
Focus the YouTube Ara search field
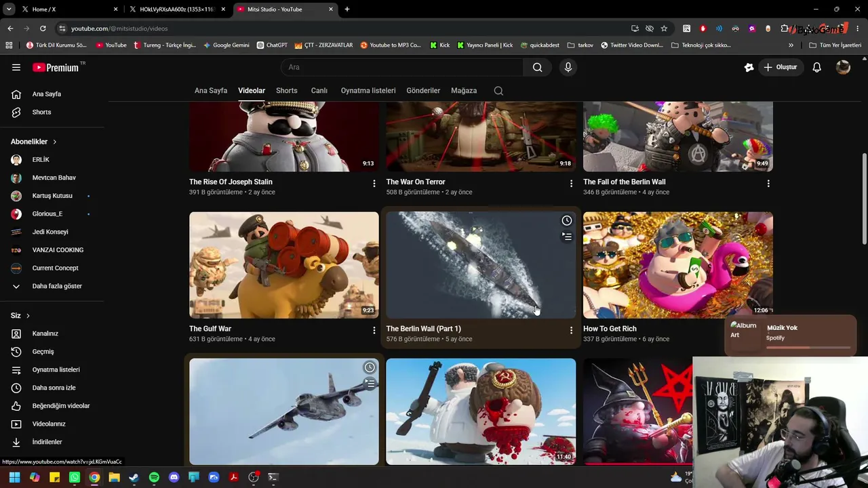coord(401,67)
